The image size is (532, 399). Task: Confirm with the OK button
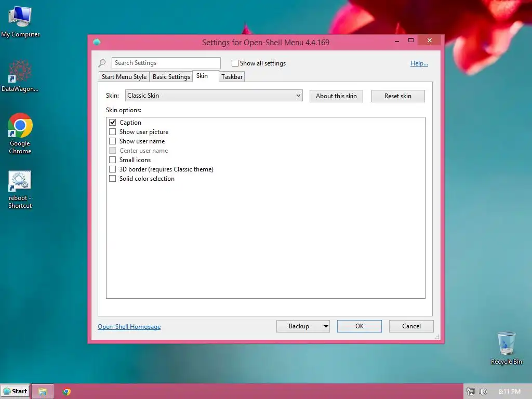click(x=360, y=326)
